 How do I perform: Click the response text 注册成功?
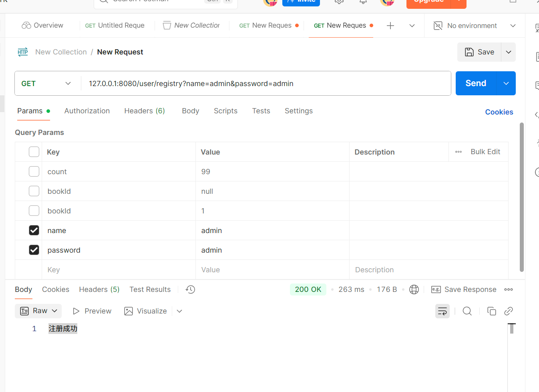(x=63, y=329)
